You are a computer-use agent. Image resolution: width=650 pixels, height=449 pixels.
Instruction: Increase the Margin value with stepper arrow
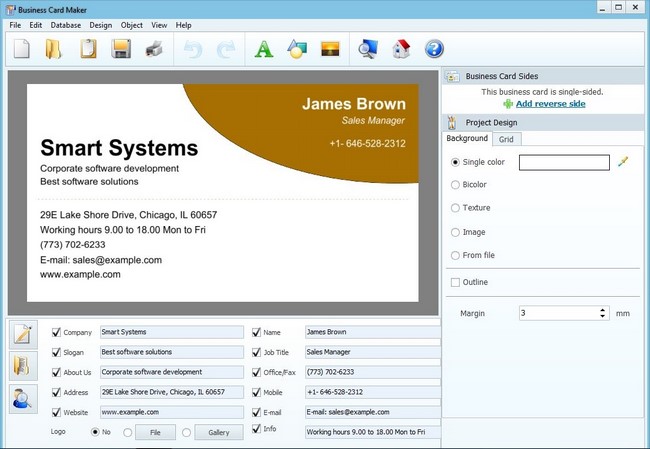tap(603, 309)
